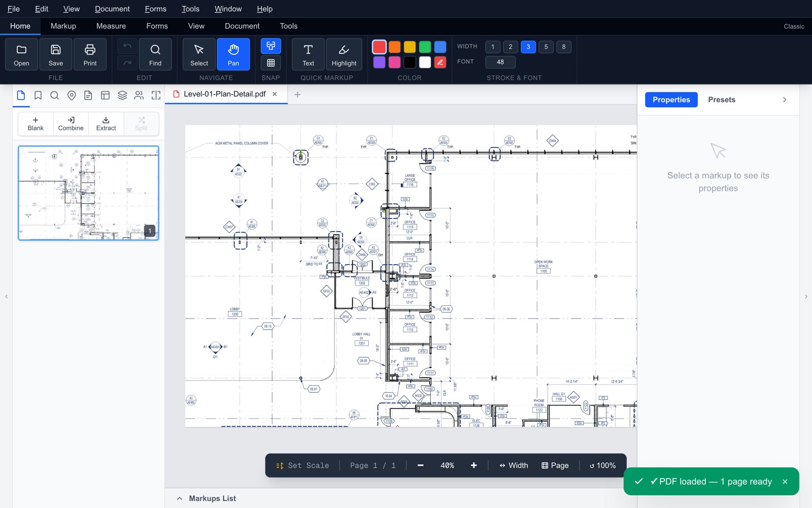The height and width of the screenshot is (508, 812).
Task: Select the green color swatch
Action: [x=425, y=47]
